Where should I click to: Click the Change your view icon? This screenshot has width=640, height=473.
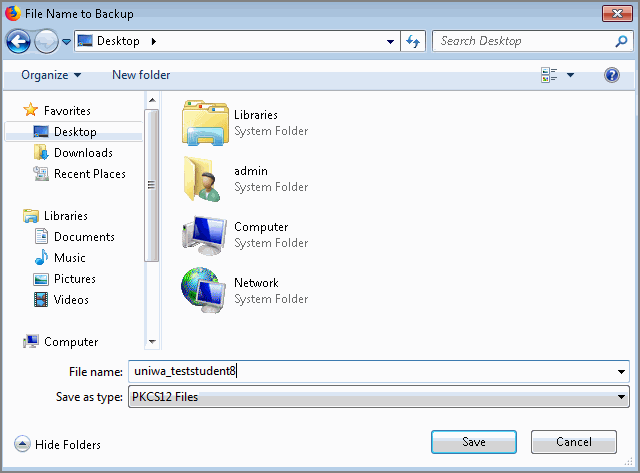click(x=549, y=75)
